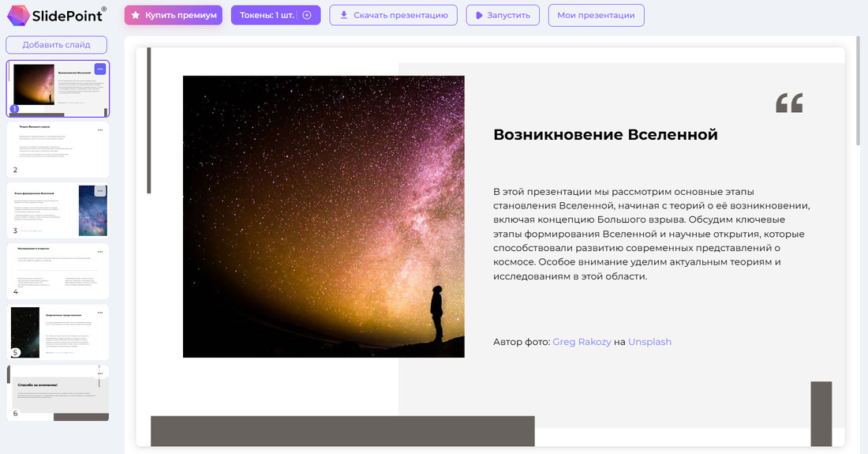Select slide 4 thumbnail

58,272
